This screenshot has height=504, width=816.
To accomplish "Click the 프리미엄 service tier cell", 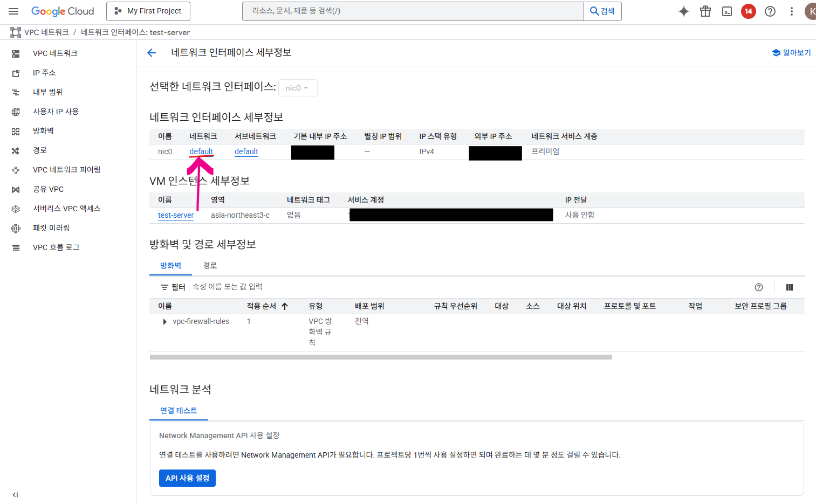I will [545, 151].
